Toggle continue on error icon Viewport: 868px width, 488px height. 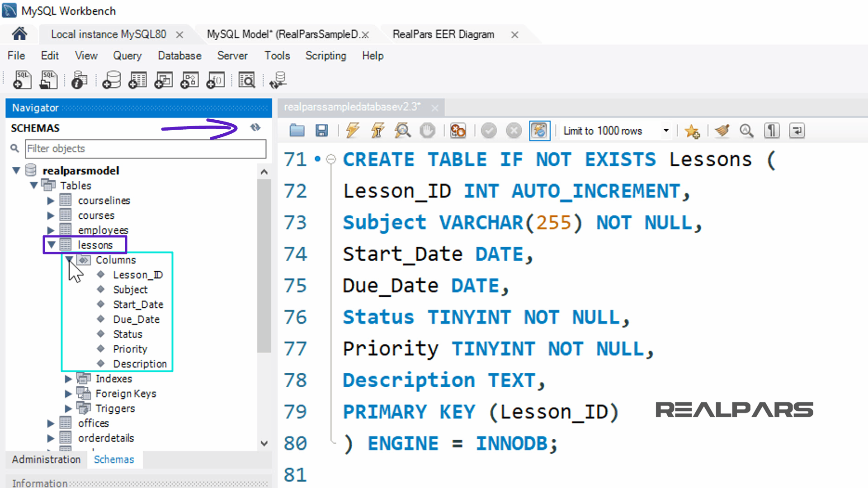click(458, 131)
